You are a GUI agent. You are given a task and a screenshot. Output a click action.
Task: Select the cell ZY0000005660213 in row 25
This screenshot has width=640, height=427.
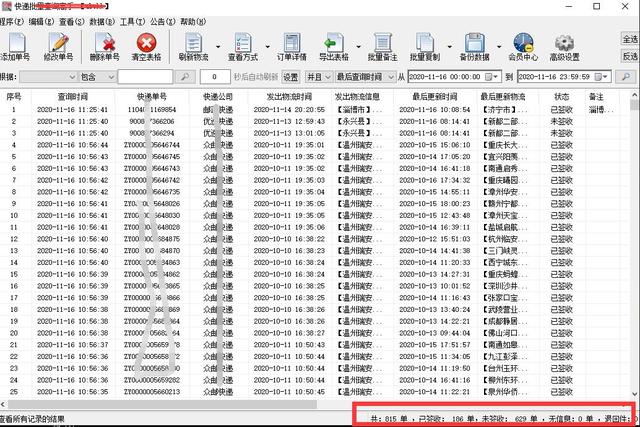152,392
